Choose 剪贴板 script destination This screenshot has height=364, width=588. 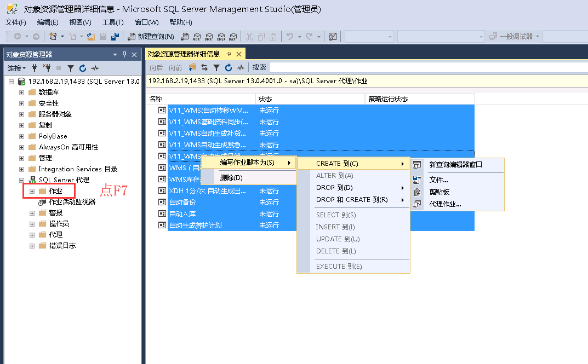(x=458, y=192)
